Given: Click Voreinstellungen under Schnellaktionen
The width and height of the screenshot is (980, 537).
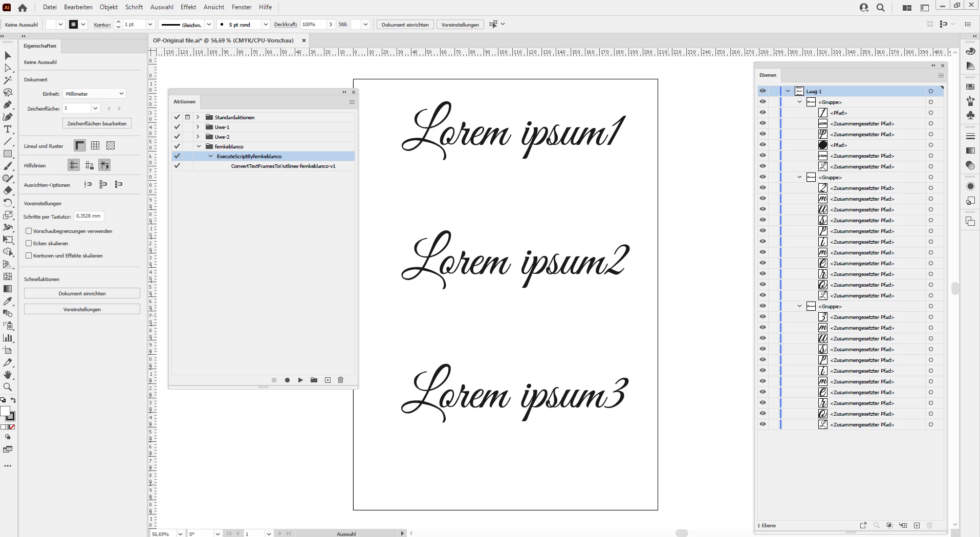Looking at the screenshot, I should (82, 309).
